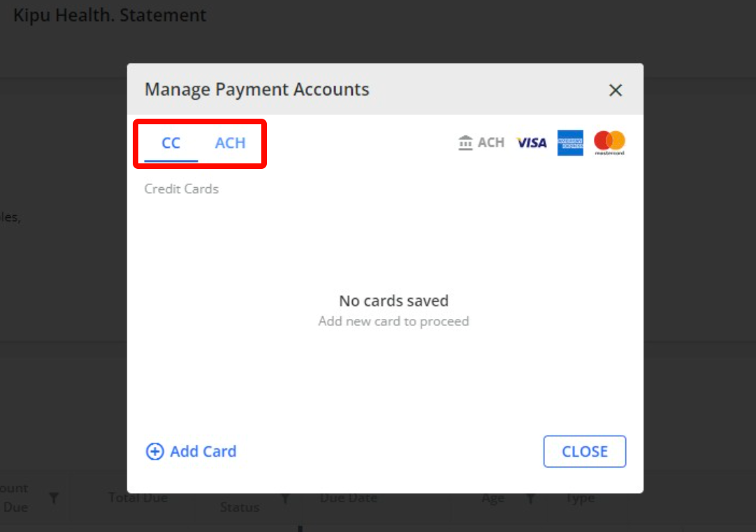This screenshot has width=756, height=532.
Task: Click the Kipu Health. Statement page title
Action: pyautogui.click(x=110, y=15)
